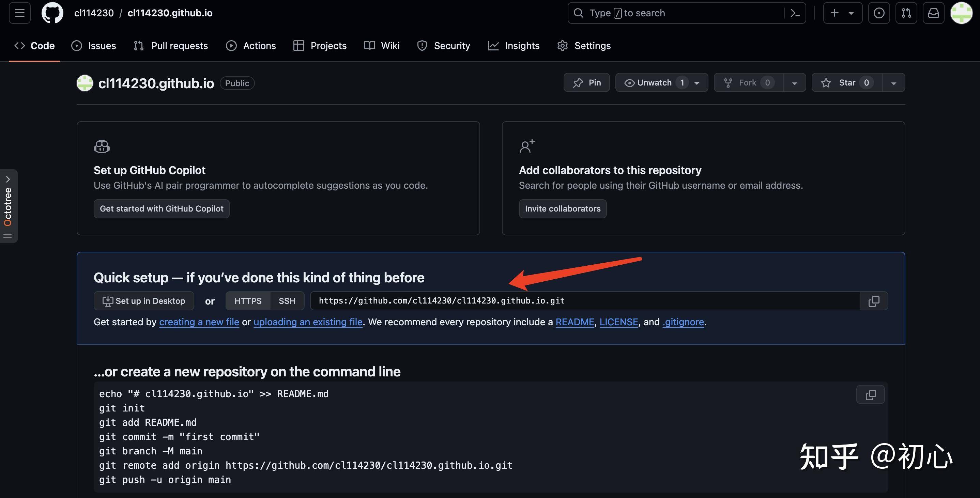Click the Copilot icon in setup card
This screenshot has width=980, height=498.
pyautogui.click(x=102, y=146)
